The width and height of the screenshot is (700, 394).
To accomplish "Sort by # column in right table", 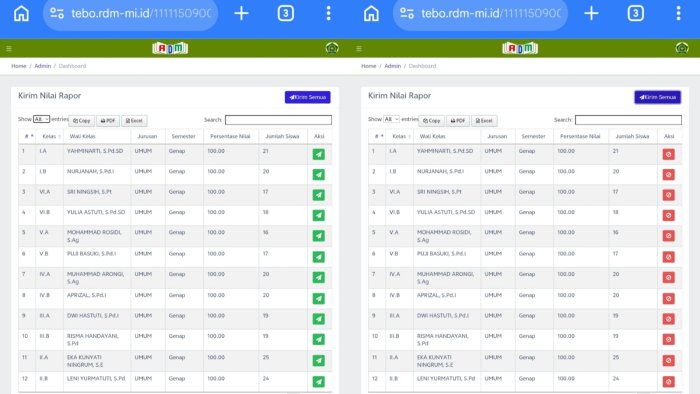I will (x=377, y=136).
